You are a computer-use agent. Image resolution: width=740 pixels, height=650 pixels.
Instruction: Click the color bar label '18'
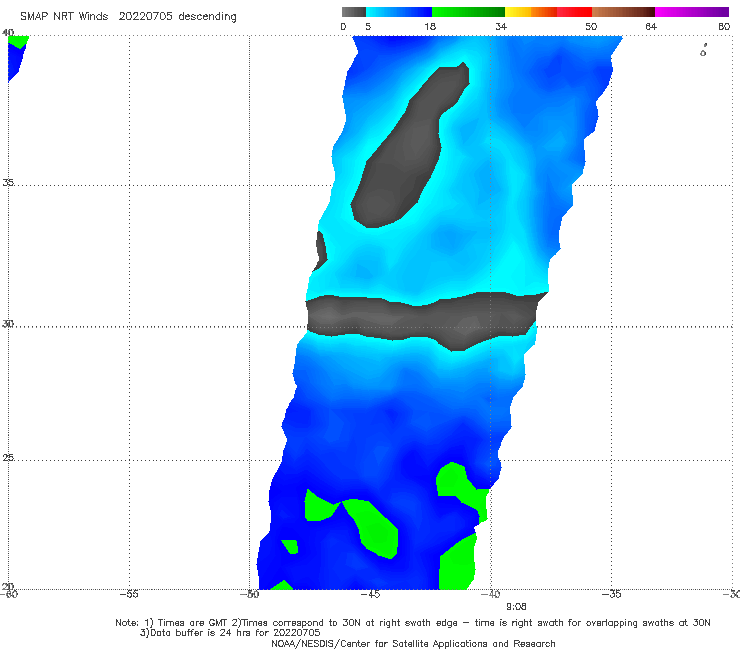coord(430,26)
